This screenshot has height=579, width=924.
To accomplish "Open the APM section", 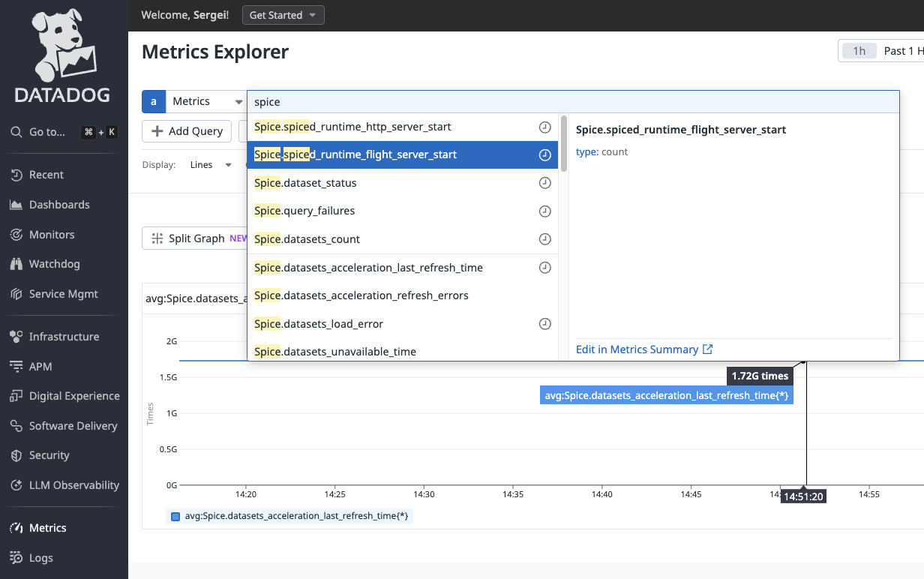I will pos(40,367).
